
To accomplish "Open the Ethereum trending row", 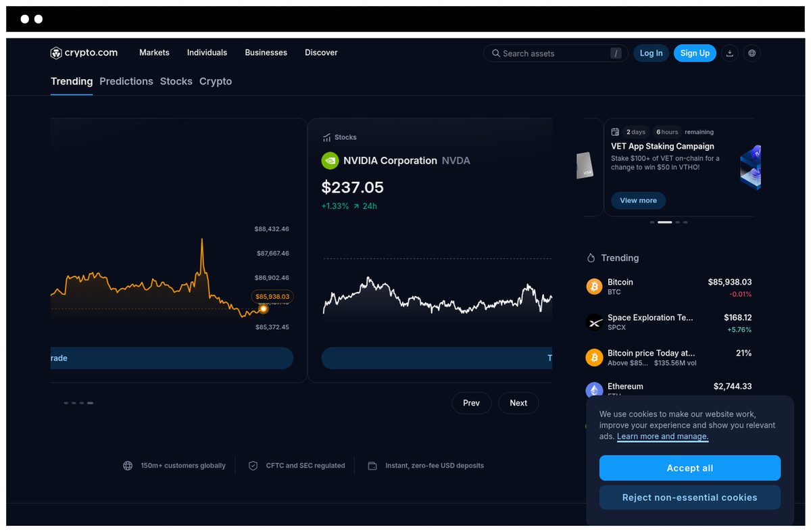I will [x=669, y=390].
